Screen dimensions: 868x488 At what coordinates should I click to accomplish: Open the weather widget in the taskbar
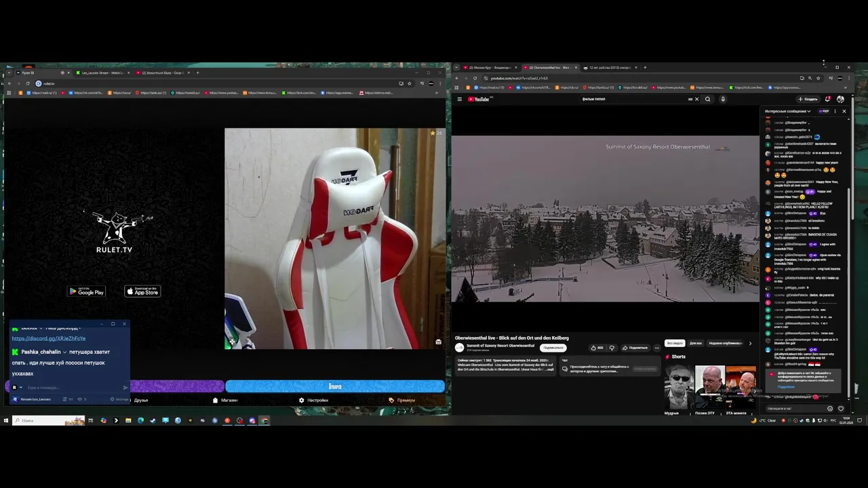coord(764,420)
